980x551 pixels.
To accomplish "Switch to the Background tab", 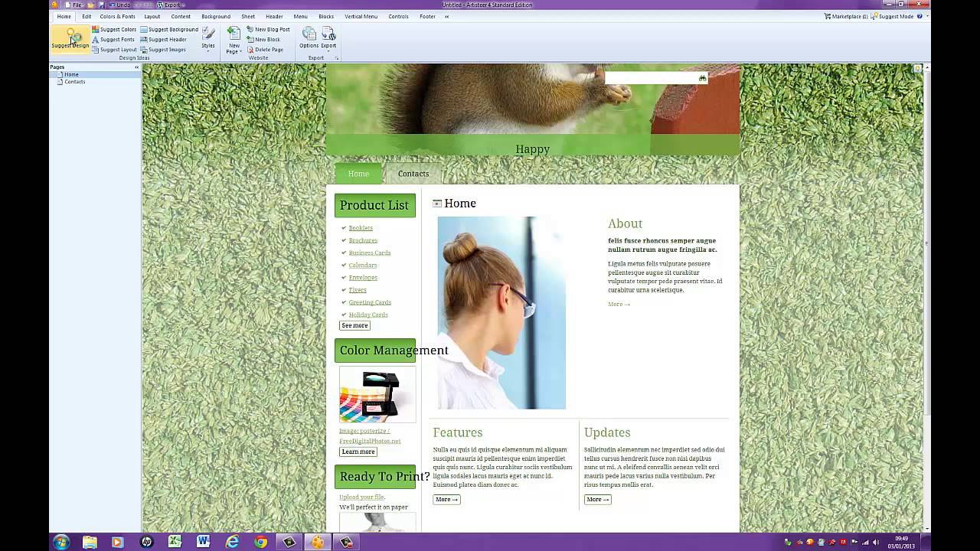I will [x=216, y=16].
